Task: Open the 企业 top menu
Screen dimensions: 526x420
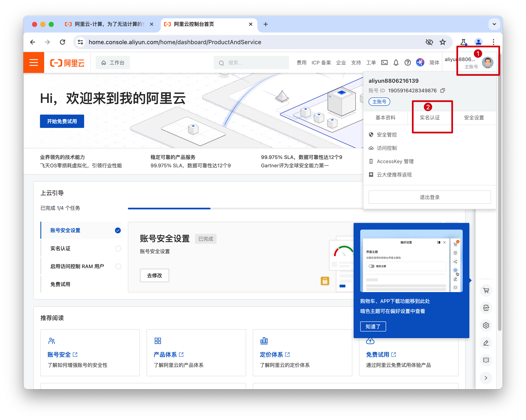Action: pyautogui.click(x=341, y=63)
